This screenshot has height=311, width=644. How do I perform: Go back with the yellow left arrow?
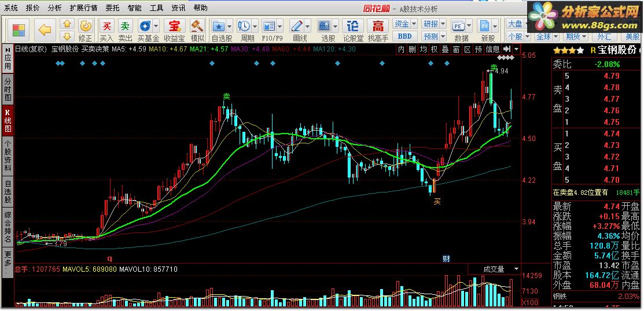click(x=45, y=30)
